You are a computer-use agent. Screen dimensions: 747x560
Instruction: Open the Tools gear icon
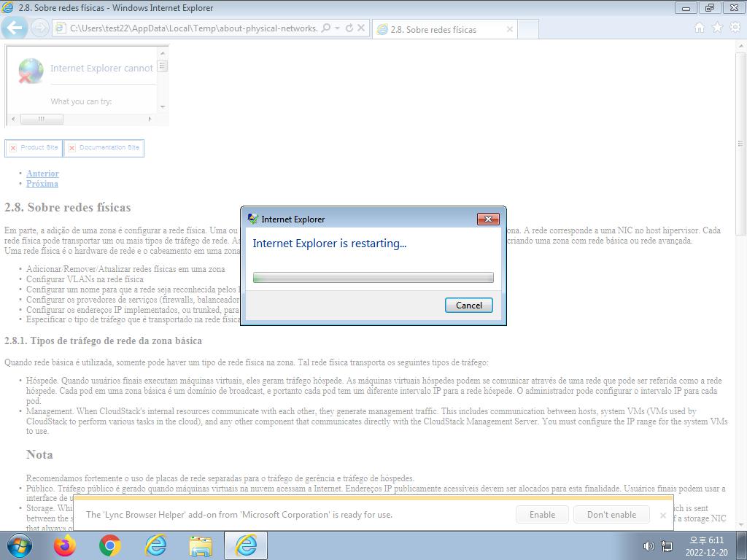(x=735, y=28)
